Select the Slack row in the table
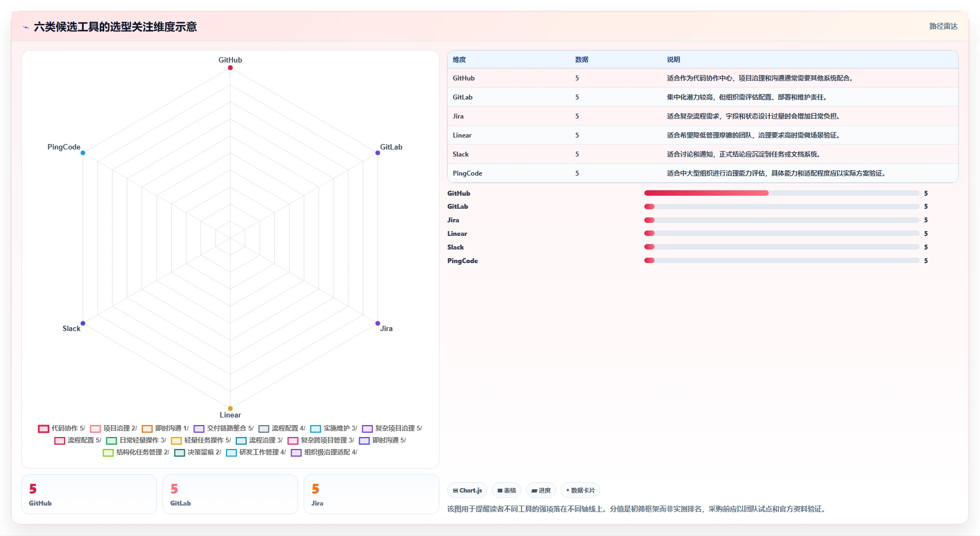The image size is (980, 536). coord(703,154)
